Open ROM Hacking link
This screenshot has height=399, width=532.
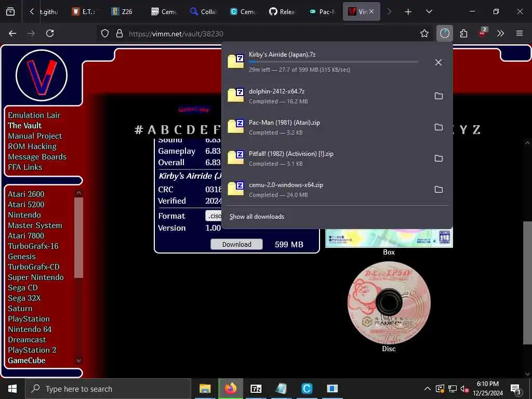tap(32, 146)
